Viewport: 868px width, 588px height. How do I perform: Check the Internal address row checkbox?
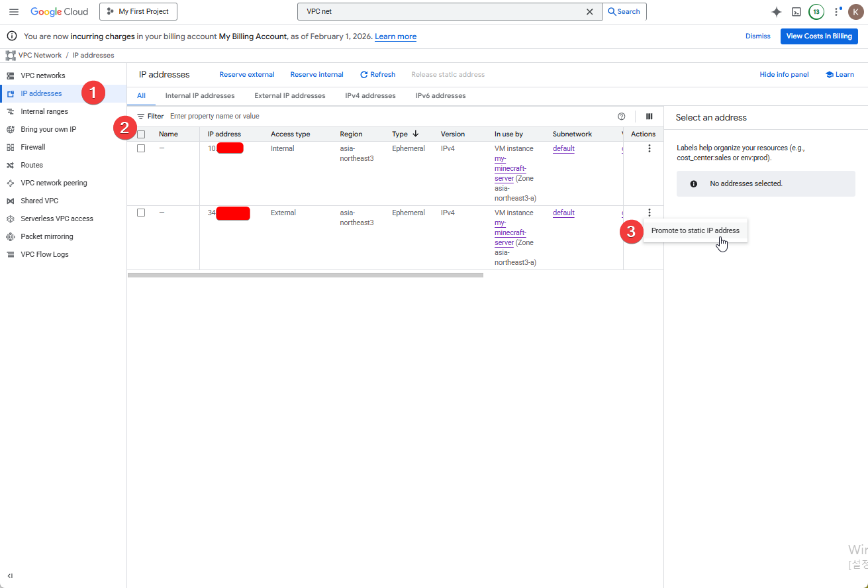(141, 149)
